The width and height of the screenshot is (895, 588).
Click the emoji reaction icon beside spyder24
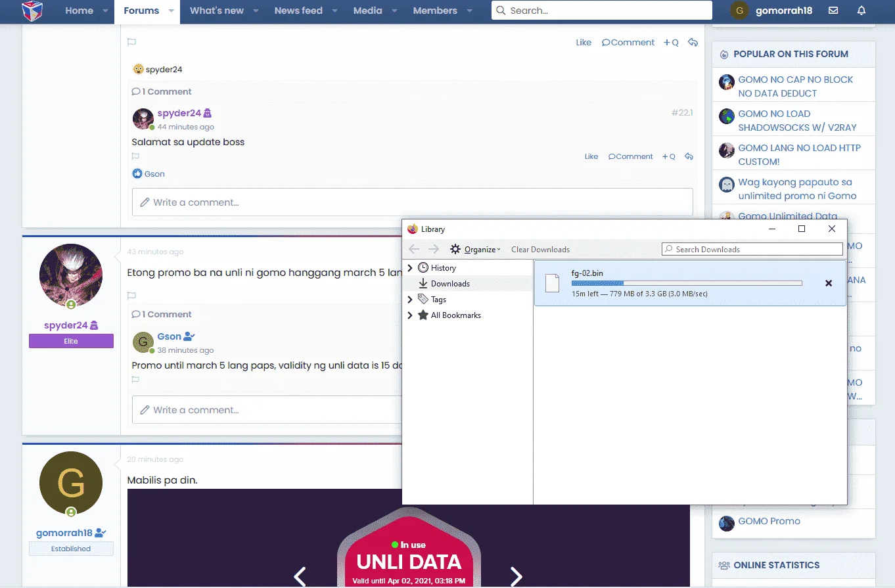[138, 69]
